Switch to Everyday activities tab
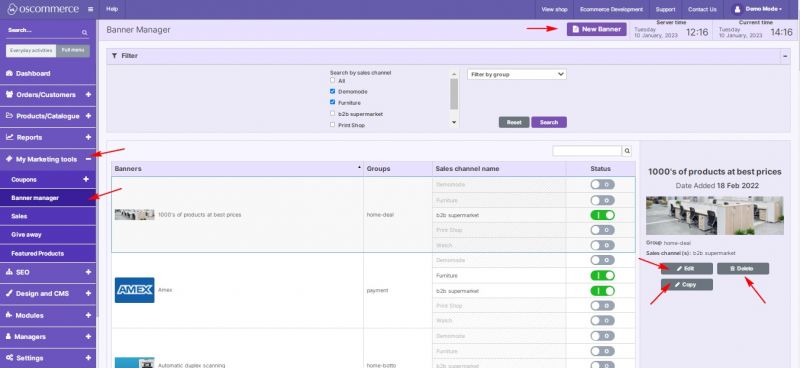The height and width of the screenshot is (368, 800). [x=31, y=51]
